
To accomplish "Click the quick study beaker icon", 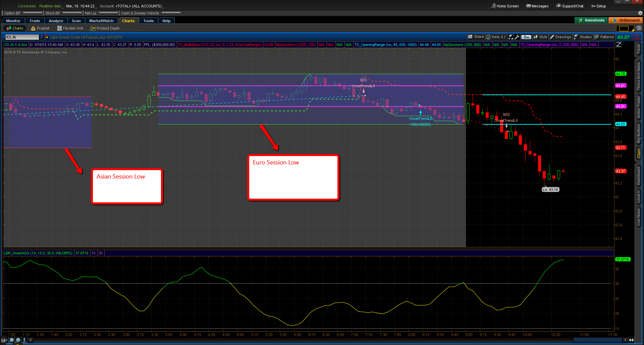I will click(x=511, y=37).
